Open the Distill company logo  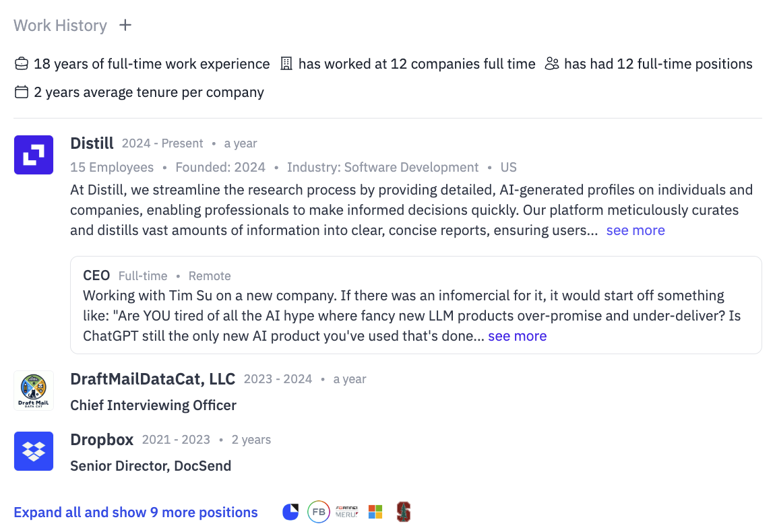pos(34,155)
